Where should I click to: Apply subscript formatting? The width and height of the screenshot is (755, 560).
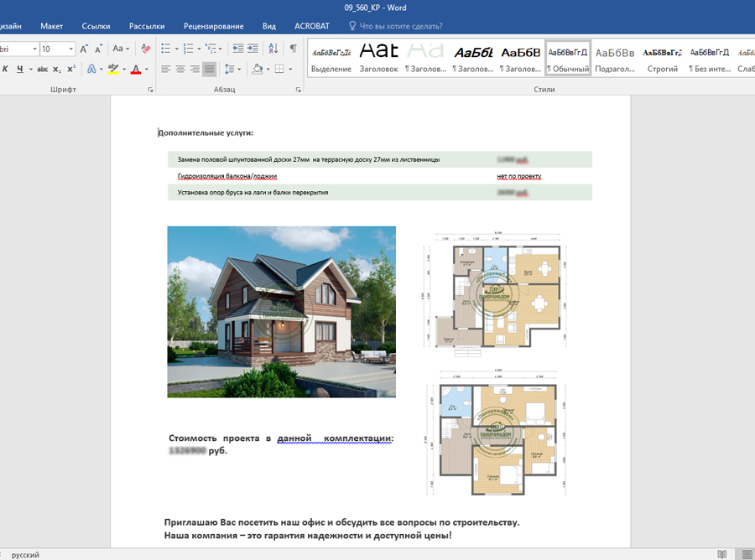pos(57,70)
